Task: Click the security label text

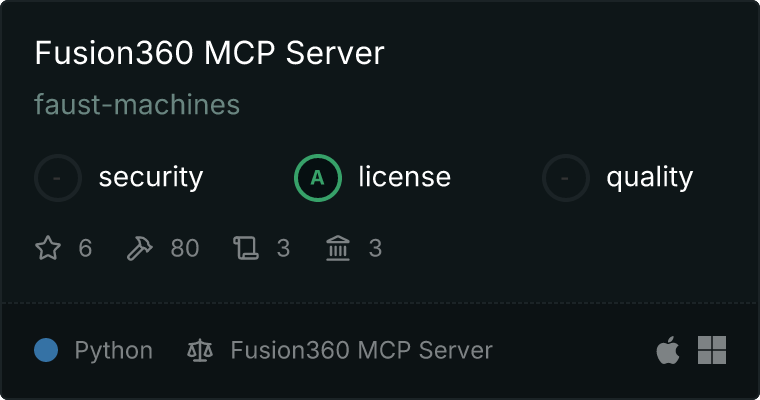Action: [x=151, y=177]
